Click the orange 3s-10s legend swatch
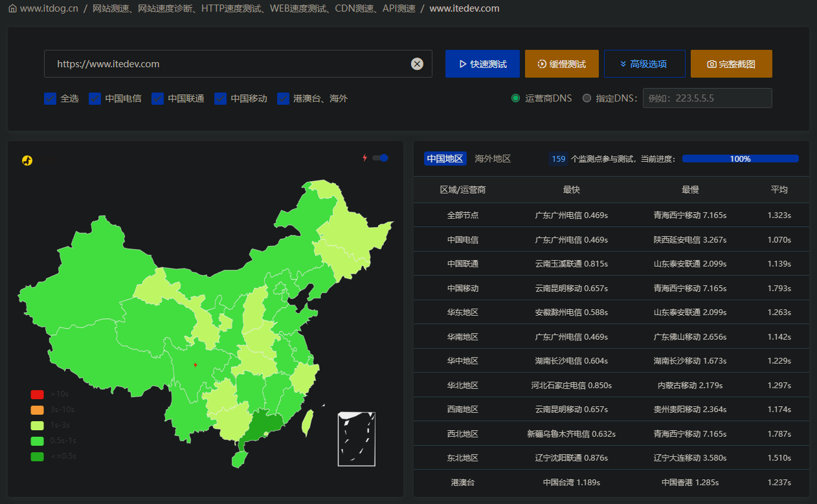 click(37, 410)
